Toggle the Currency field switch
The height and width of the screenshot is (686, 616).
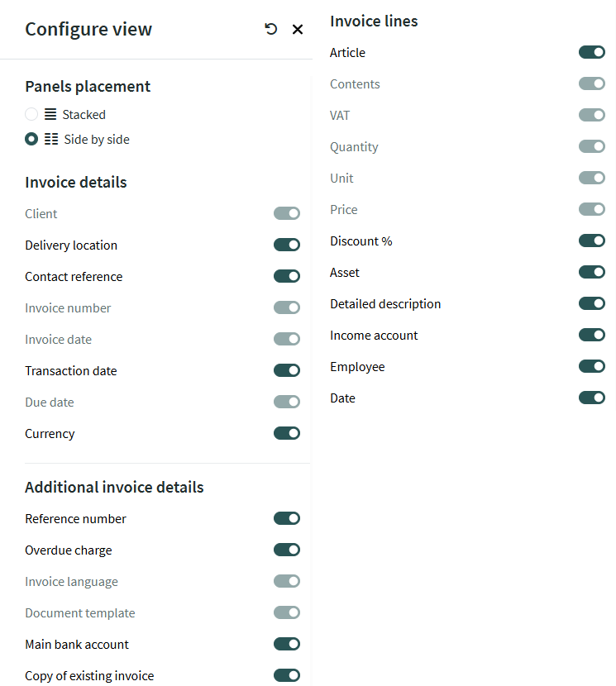[287, 433]
